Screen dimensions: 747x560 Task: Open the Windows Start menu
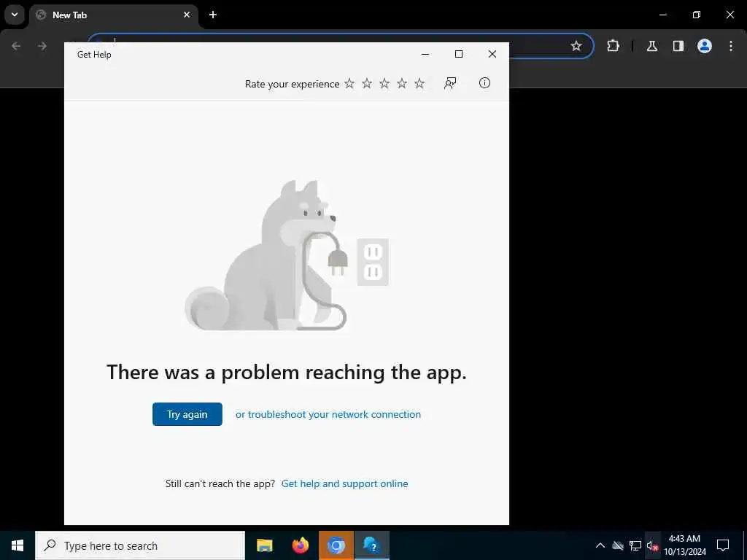pyautogui.click(x=18, y=545)
